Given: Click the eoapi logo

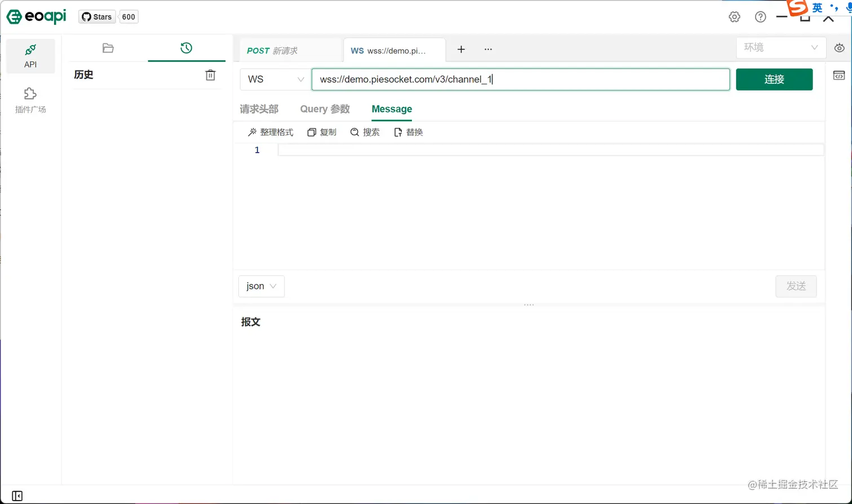Looking at the screenshot, I should pos(36,17).
